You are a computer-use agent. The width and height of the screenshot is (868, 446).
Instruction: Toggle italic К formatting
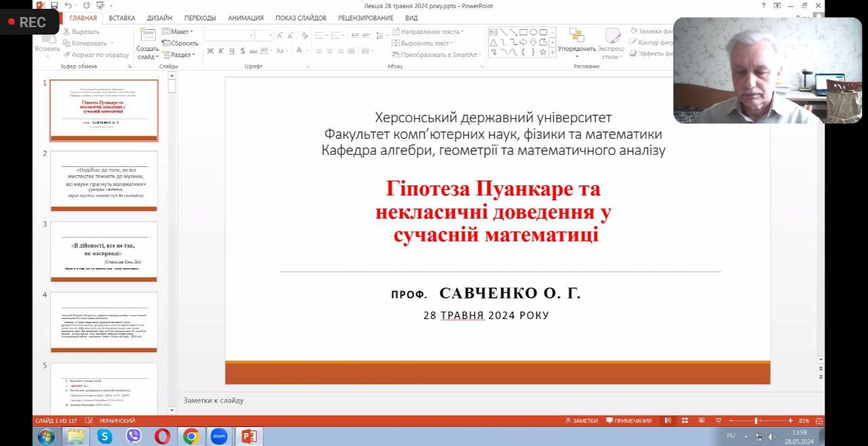(x=220, y=51)
